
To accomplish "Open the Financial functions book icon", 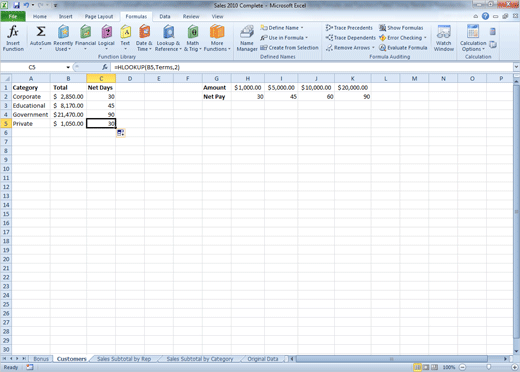I will (85, 32).
